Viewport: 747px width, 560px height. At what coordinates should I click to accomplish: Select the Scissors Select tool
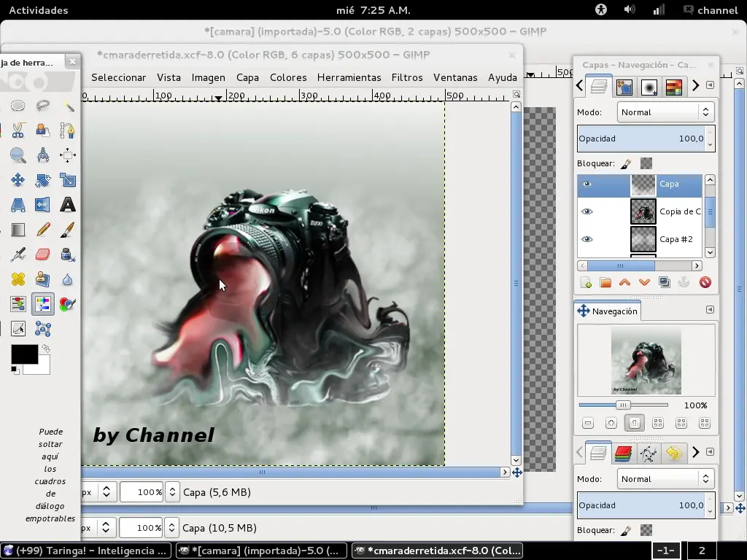click(18, 130)
